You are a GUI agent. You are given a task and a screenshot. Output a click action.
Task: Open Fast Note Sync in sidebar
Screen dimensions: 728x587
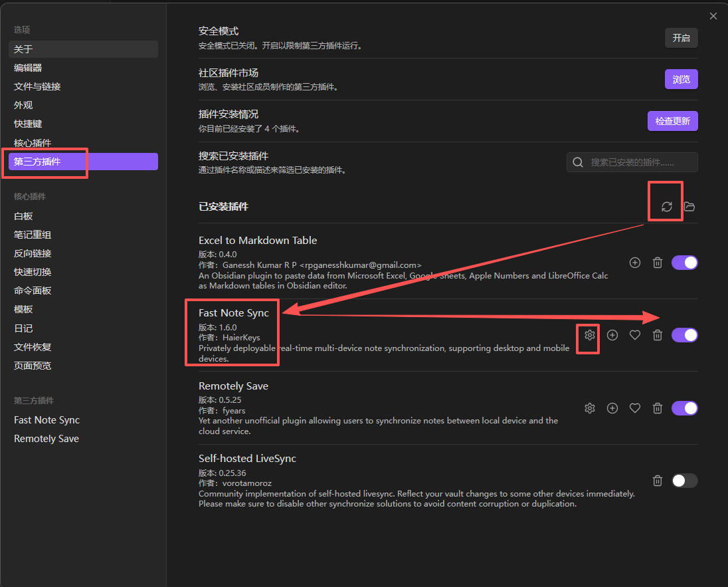pyautogui.click(x=46, y=420)
